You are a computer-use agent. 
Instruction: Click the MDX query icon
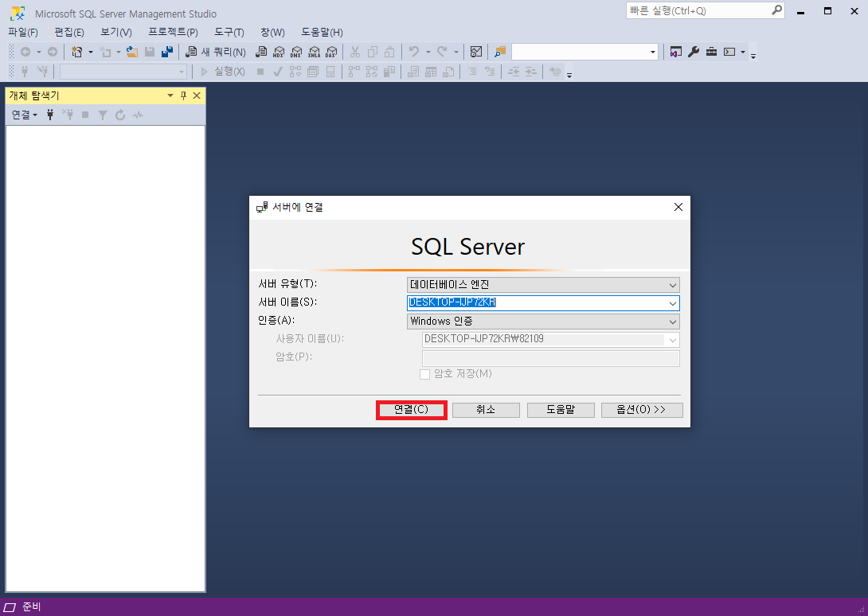click(279, 52)
